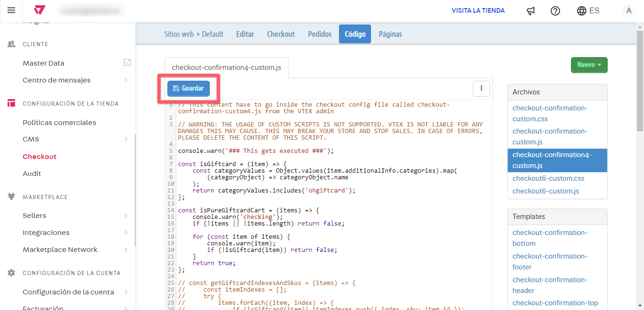Click the page vertical scrollbar
This screenshot has height=310, width=644.
[640, 80]
